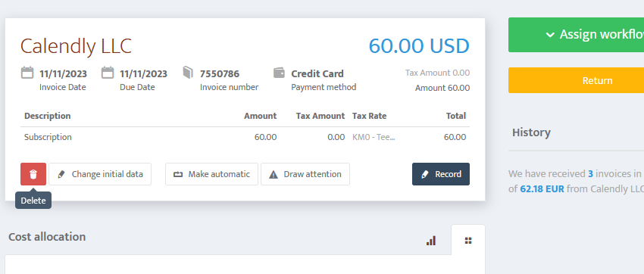The image size is (644, 274).
Task: Open Calendly LLC vendor name
Action: click(76, 46)
